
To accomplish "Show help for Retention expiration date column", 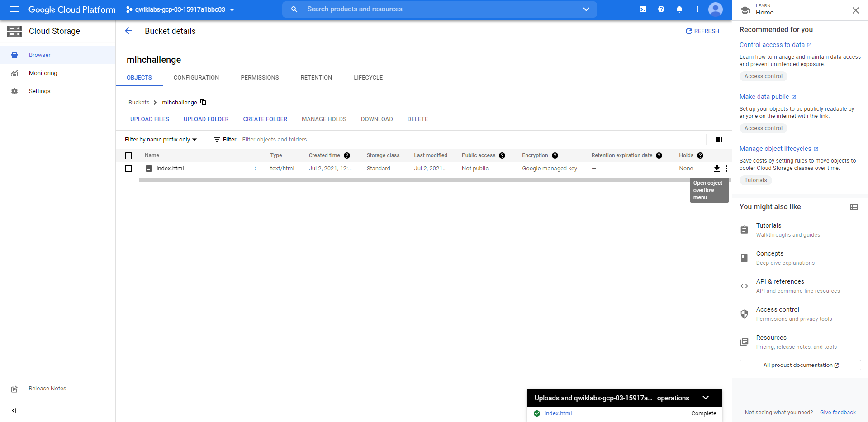I will (659, 155).
